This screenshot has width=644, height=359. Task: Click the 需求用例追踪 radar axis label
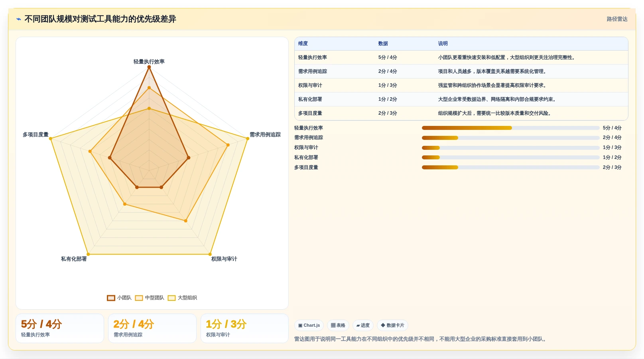click(265, 135)
